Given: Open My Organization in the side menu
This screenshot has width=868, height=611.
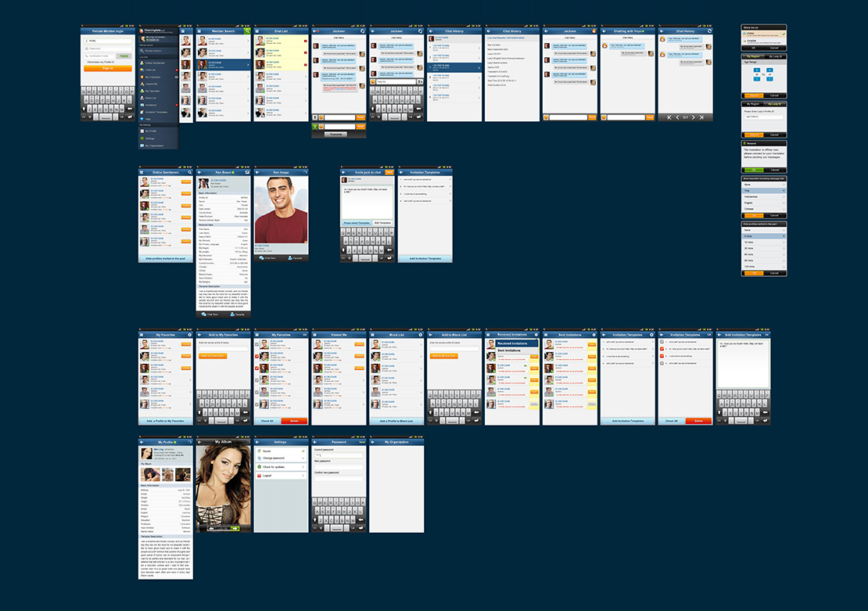Looking at the screenshot, I should (158, 146).
